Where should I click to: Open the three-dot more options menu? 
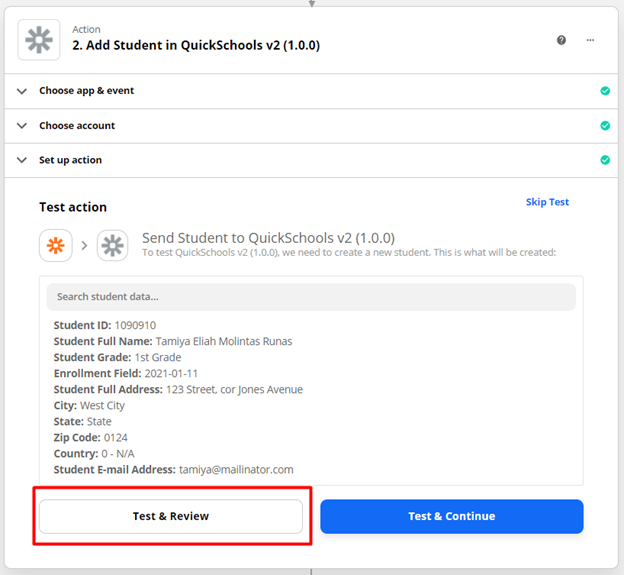(x=590, y=40)
